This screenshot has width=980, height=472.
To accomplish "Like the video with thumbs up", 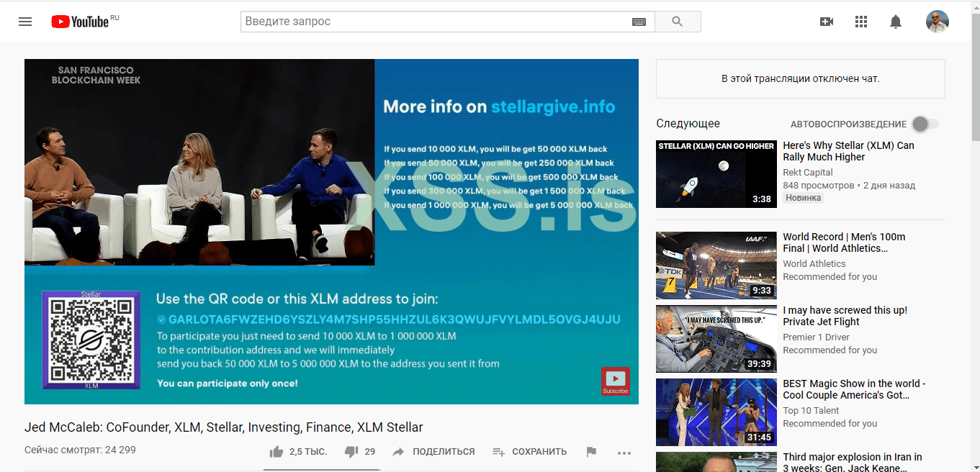I will 276,452.
